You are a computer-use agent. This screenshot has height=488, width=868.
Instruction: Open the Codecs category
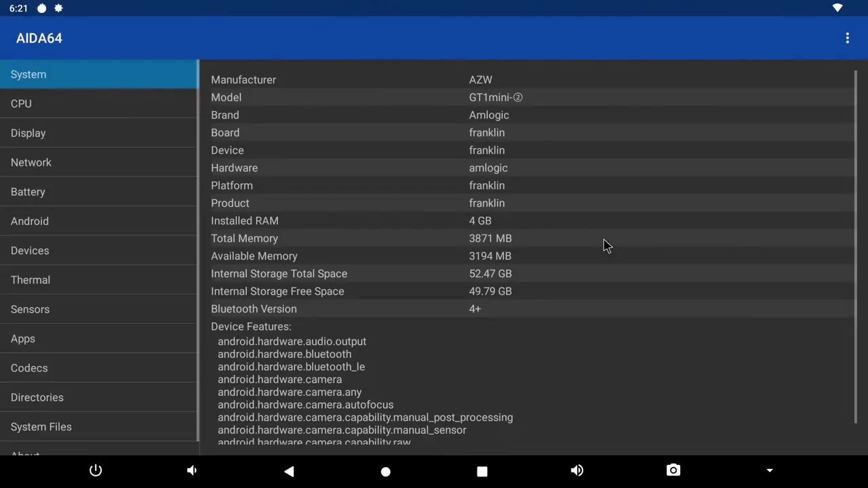coord(98,368)
